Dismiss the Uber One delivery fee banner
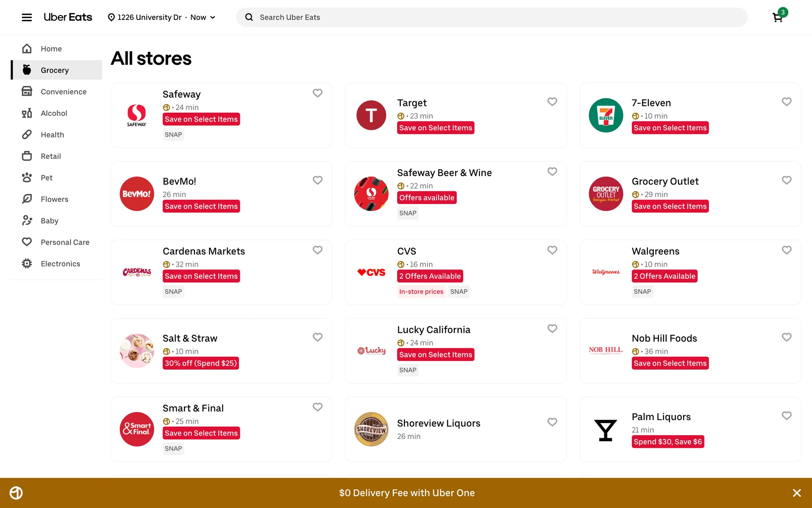This screenshot has width=812, height=508. pos(797,493)
